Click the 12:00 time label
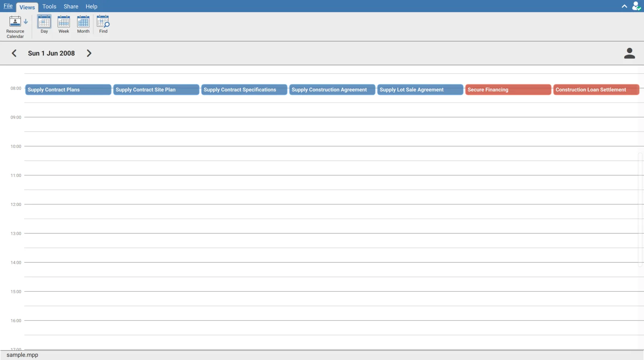 [16, 204]
